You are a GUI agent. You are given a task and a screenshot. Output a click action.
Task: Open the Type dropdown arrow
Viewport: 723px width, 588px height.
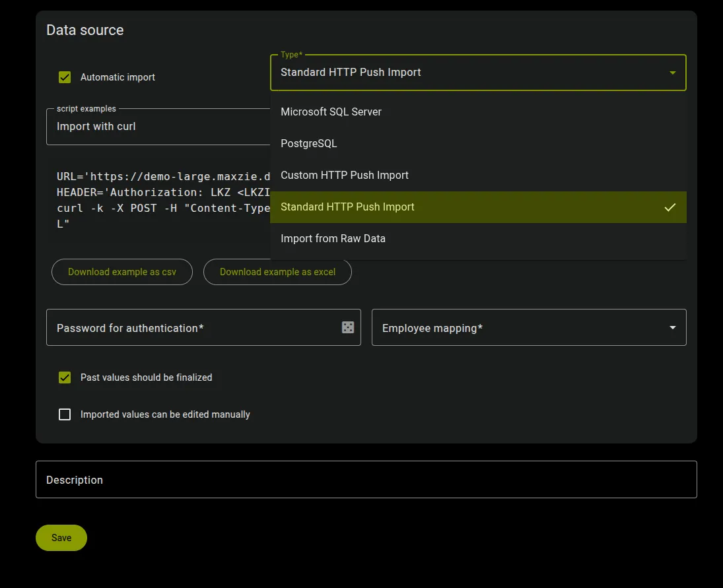pyautogui.click(x=672, y=72)
